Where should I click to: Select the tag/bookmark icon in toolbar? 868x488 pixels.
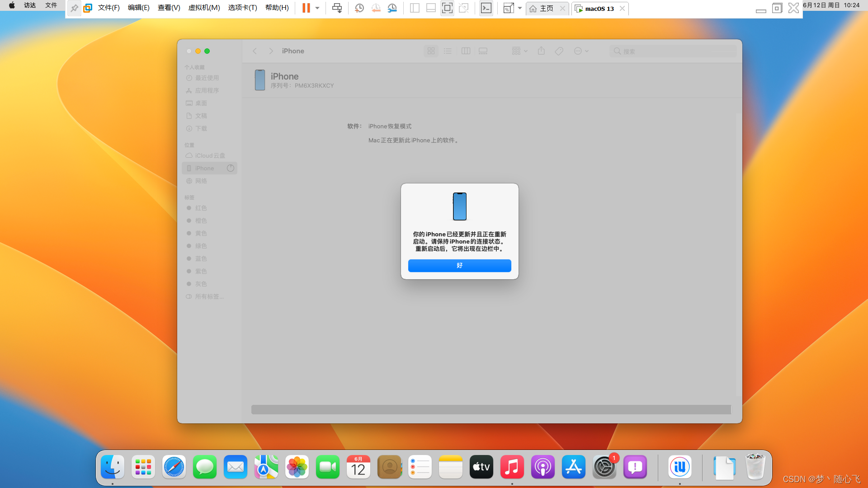tap(559, 51)
